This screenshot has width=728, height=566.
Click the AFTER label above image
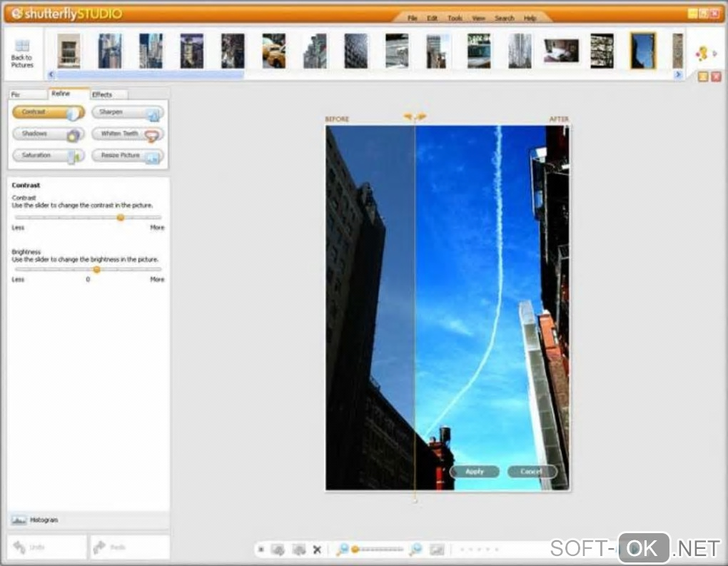pyautogui.click(x=559, y=119)
